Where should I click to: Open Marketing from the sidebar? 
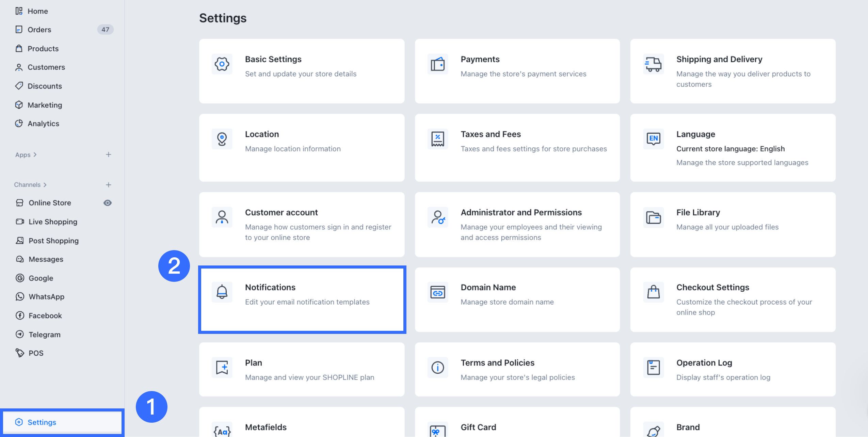(x=19, y=105)
